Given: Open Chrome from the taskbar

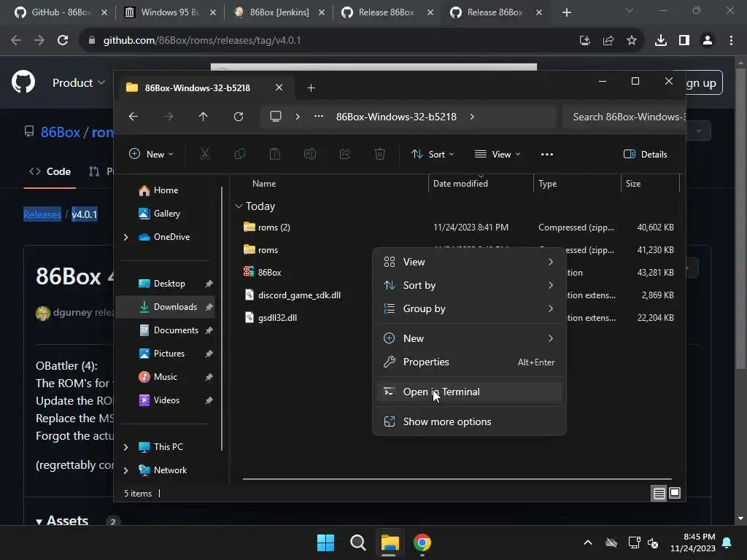Looking at the screenshot, I should pyautogui.click(x=422, y=542).
